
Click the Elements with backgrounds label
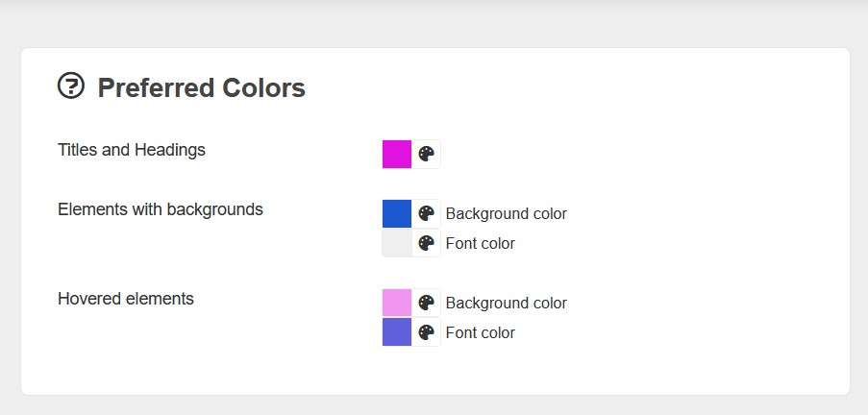pos(161,209)
